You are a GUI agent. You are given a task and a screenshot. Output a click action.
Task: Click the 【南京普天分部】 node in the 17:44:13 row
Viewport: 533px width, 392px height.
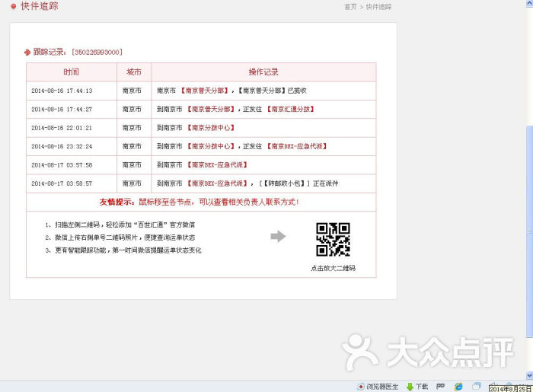click(x=204, y=91)
